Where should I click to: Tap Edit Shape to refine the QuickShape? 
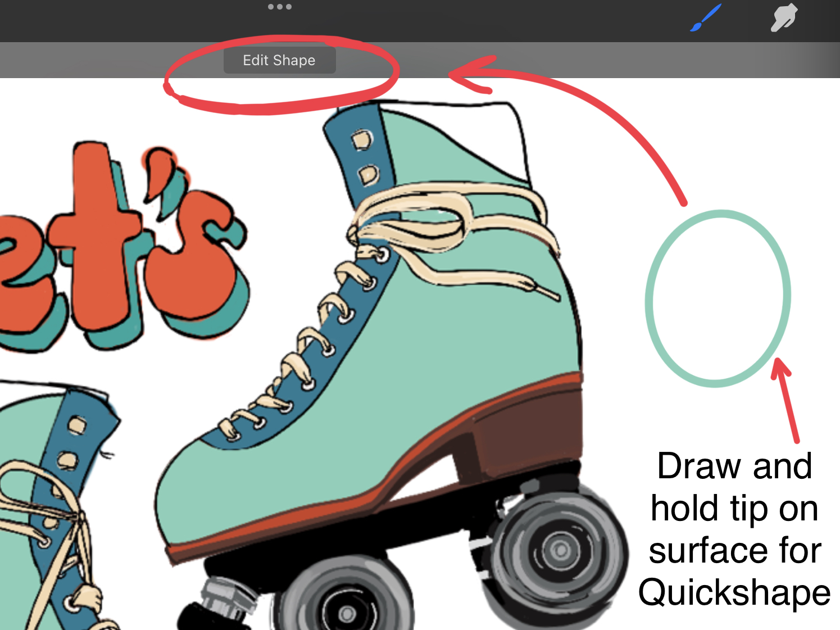pos(279,60)
